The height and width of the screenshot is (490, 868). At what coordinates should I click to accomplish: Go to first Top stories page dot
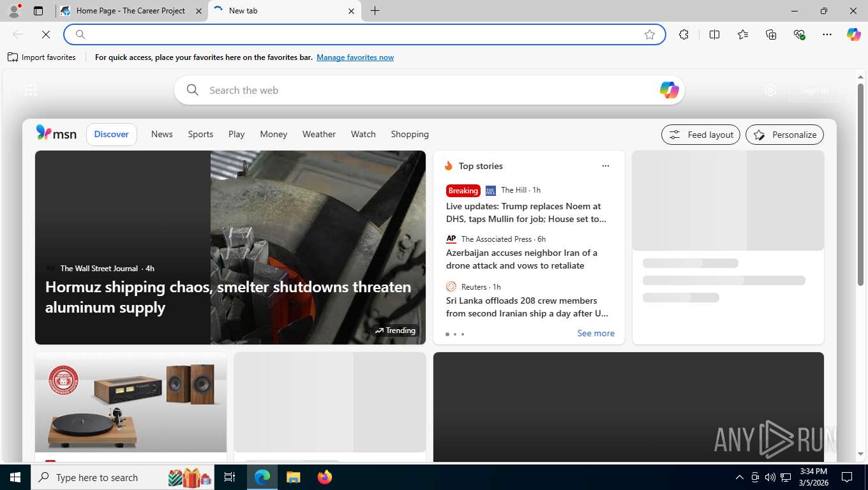(x=447, y=334)
